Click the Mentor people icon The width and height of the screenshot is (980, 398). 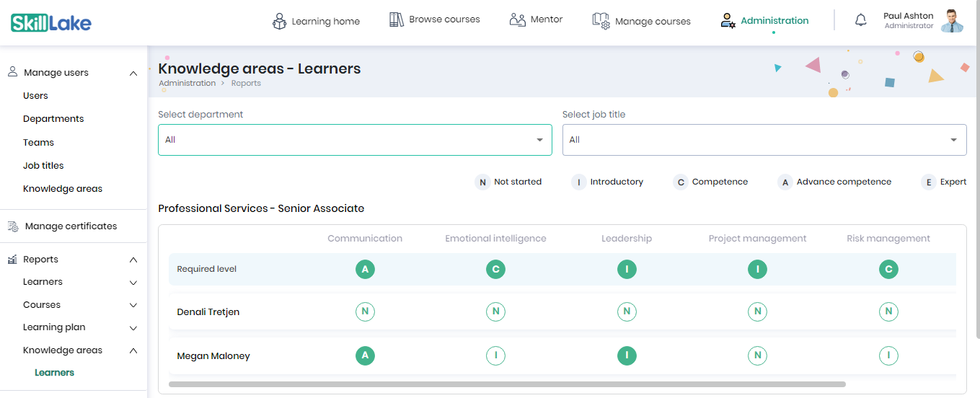click(x=517, y=19)
